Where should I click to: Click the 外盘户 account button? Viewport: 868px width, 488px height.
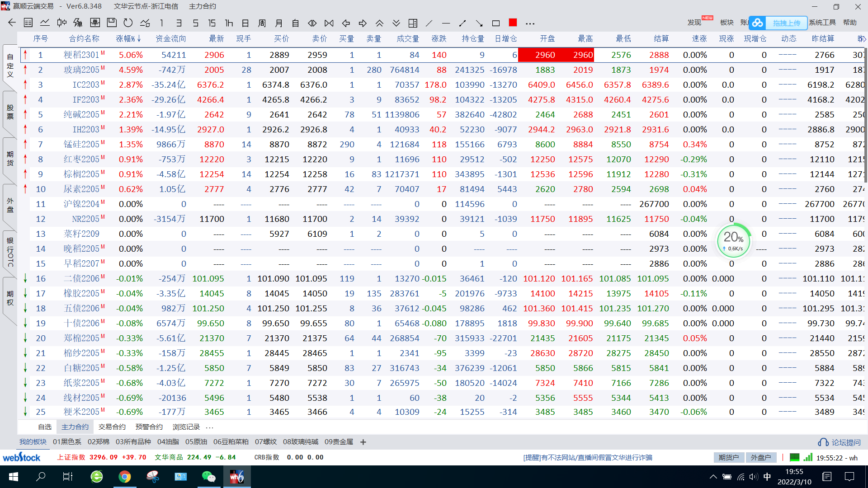761,457
